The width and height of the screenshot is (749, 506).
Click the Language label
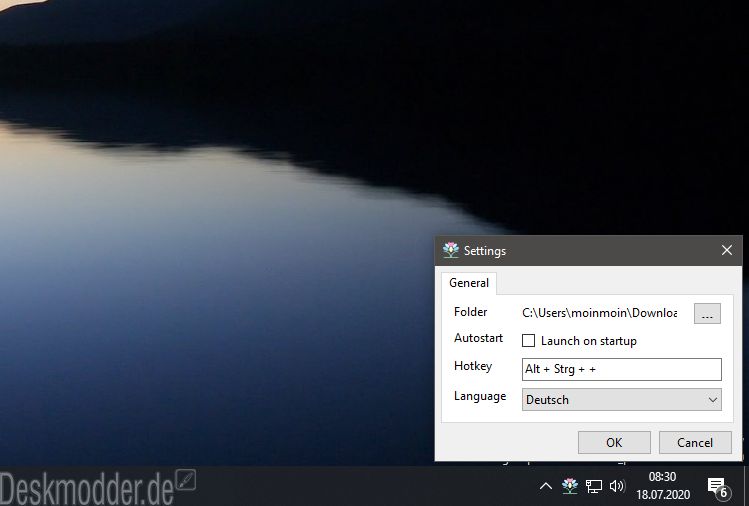point(480,397)
